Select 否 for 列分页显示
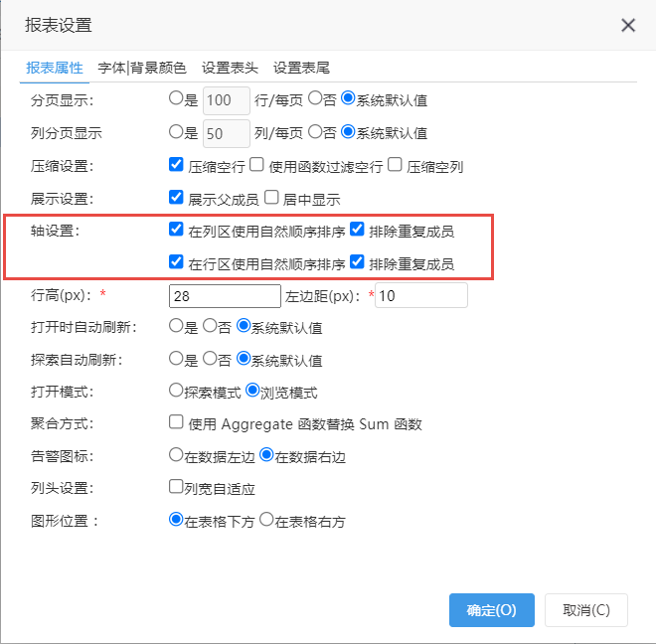This screenshot has height=644, width=656. pyautogui.click(x=315, y=132)
